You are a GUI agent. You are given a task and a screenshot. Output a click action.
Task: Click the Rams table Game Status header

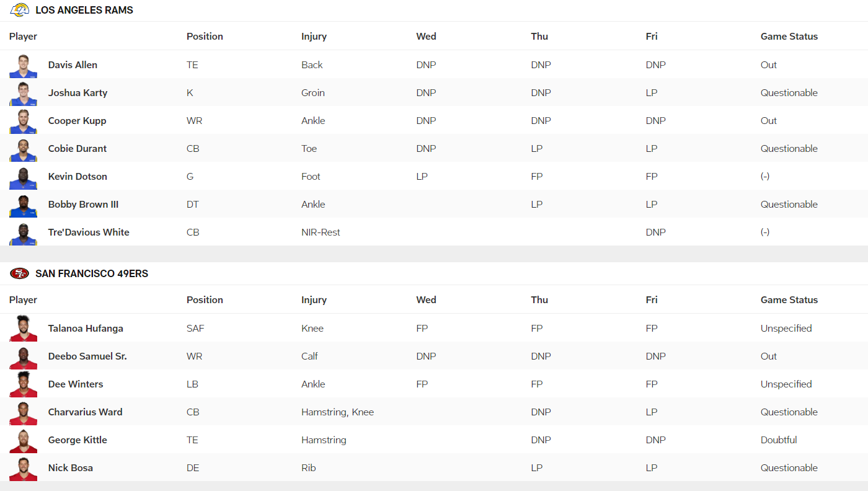(789, 37)
